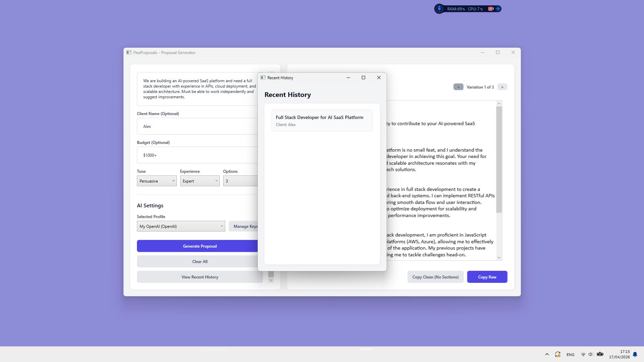Click the proposal scrollbar up arrow
The height and width of the screenshot is (362, 644).
click(x=499, y=103)
